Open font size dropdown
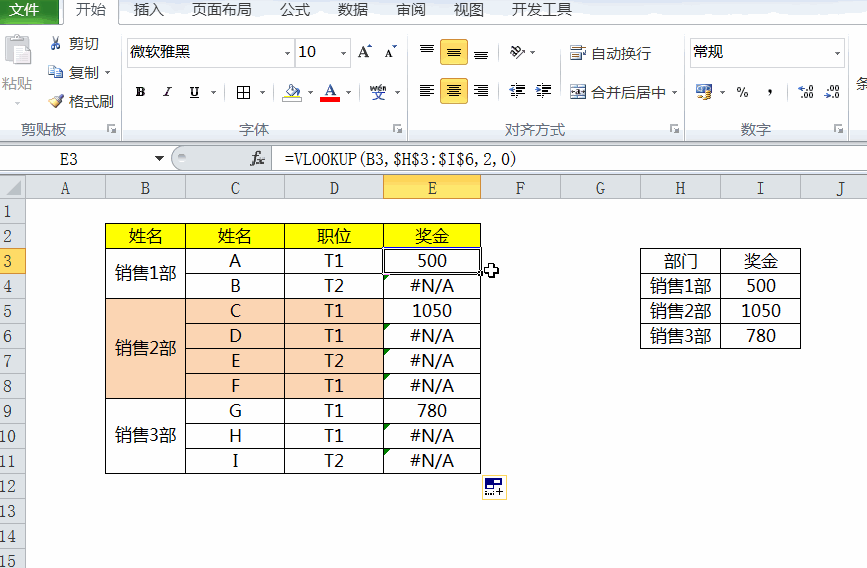The width and height of the screenshot is (867, 568). (343, 53)
